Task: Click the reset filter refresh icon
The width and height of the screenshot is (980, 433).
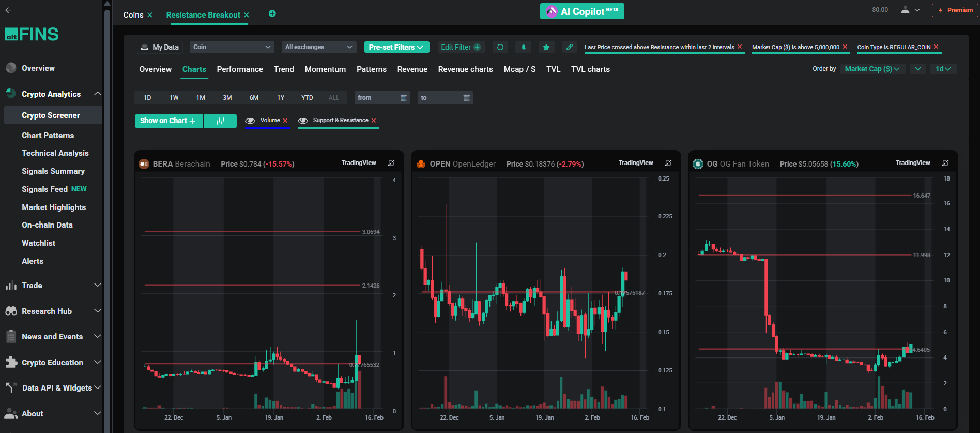Action: pos(500,47)
